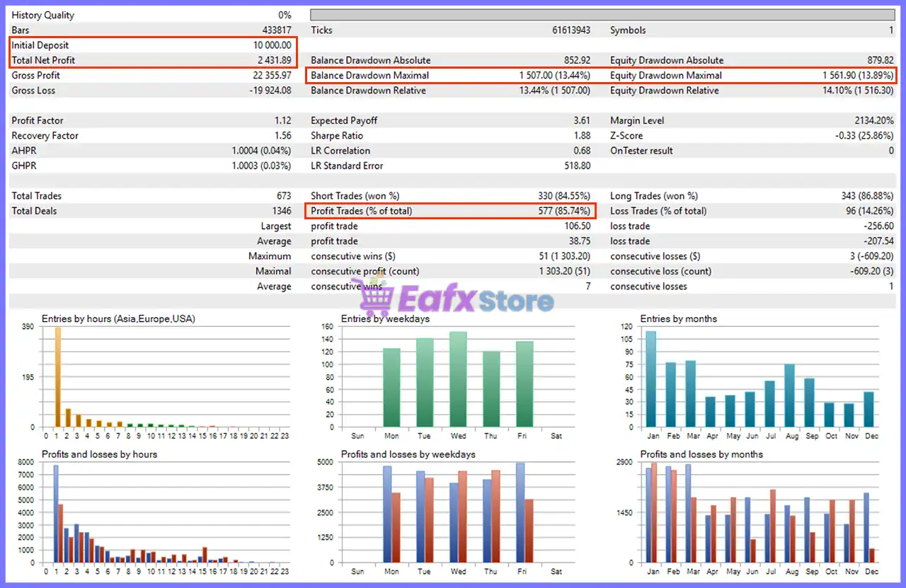
Task: Select the 'Symbols' label
Action: pos(628,30)
